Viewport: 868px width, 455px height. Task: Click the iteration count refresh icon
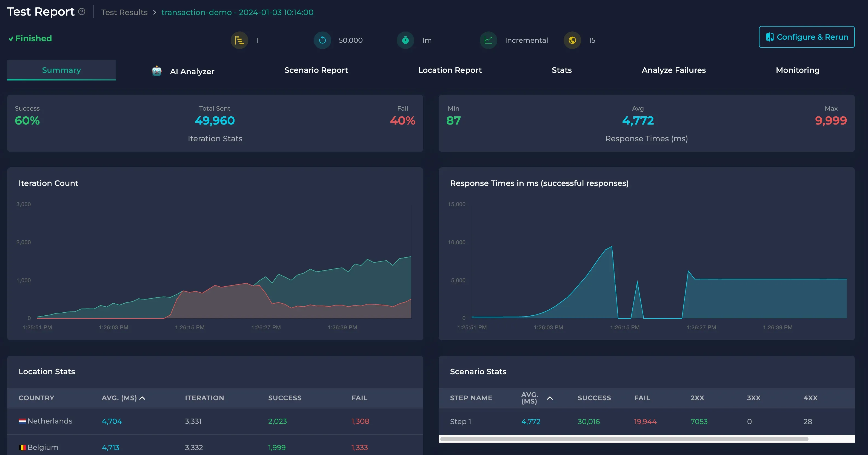point(322,41)
